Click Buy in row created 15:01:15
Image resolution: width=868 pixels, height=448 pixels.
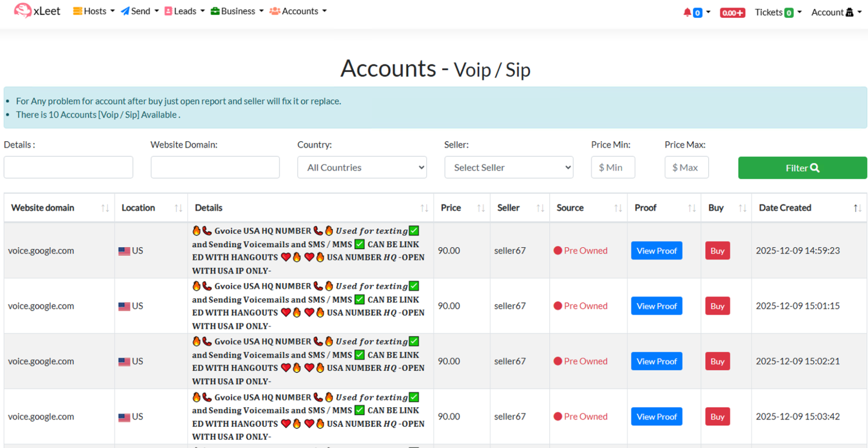pos(717,306)
